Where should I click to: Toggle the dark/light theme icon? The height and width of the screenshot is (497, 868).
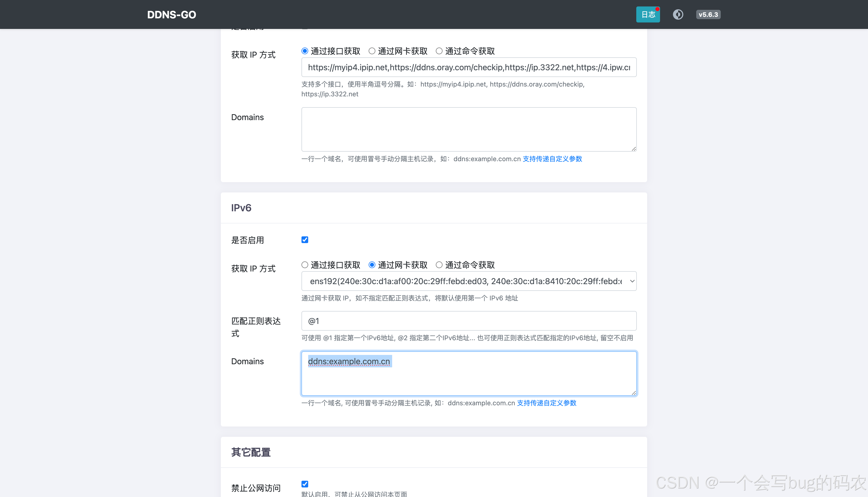coord(678,15)
